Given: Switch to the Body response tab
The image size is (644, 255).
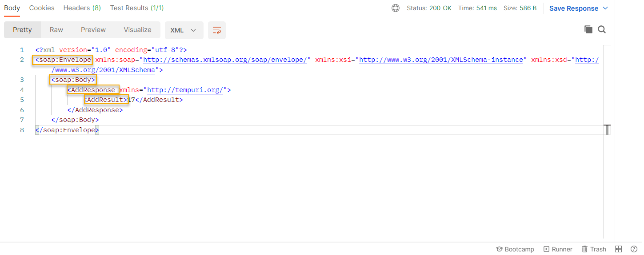Looking at the screenshot, I should pos(12,8).
